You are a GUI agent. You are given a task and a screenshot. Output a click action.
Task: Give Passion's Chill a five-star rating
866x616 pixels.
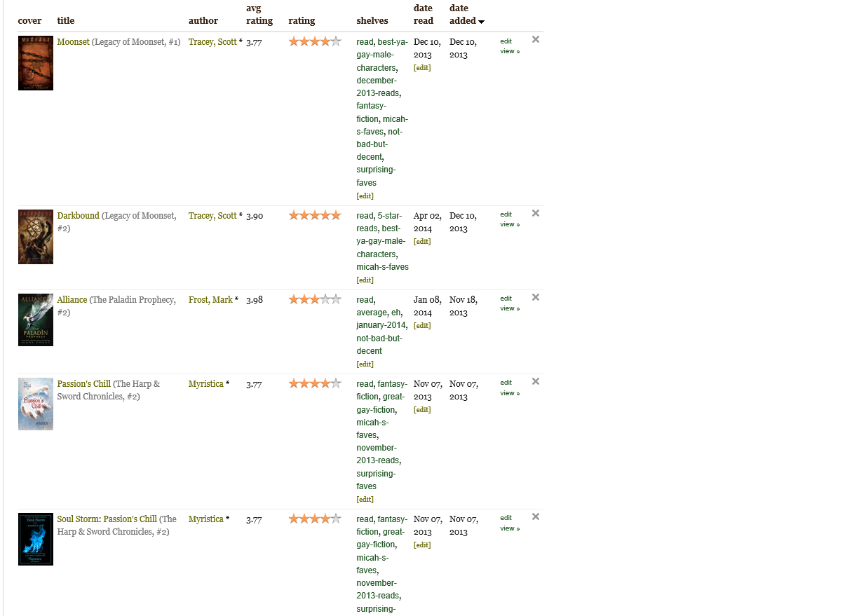pos(336,383)
